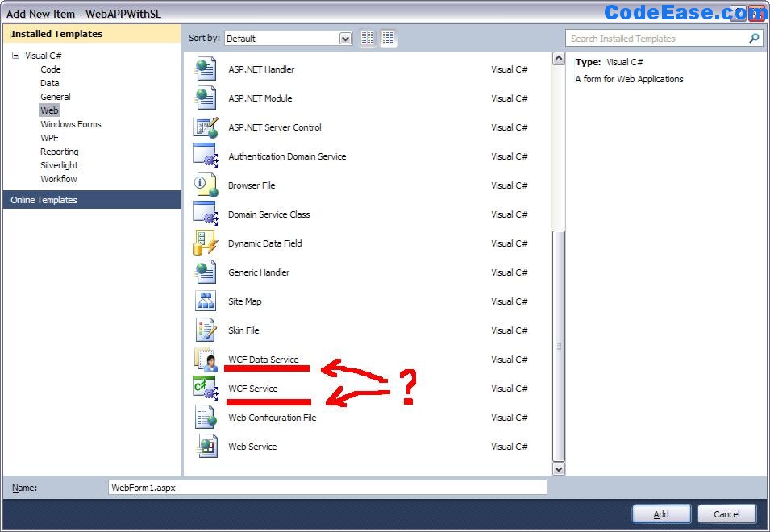Switch to medium icons list view
The width and height of the screenshot is (770, 532).
pyautogui.click(x=389, y=38)
